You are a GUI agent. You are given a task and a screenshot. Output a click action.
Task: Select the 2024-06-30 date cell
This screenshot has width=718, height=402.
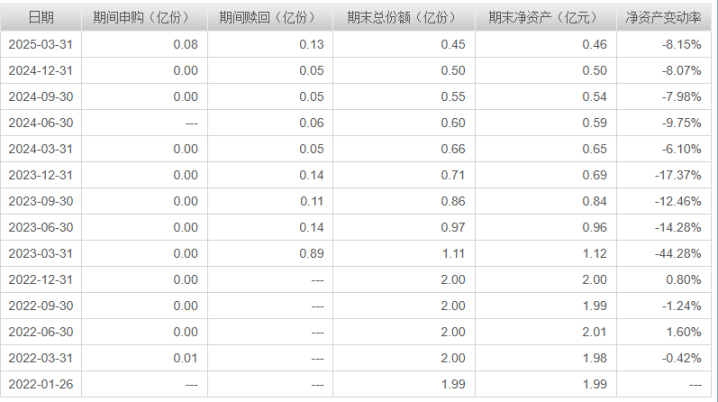pos(41,123)
